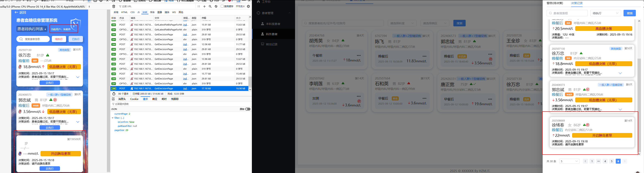Open the three-dot menu on 胡秀英 card
The image size is (644, 173).
pos(359,56)
